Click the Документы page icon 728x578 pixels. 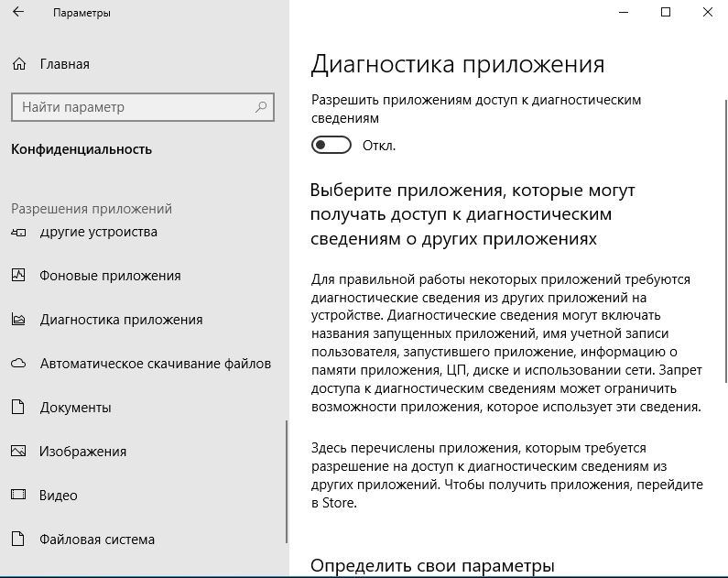tap(17, 407)
